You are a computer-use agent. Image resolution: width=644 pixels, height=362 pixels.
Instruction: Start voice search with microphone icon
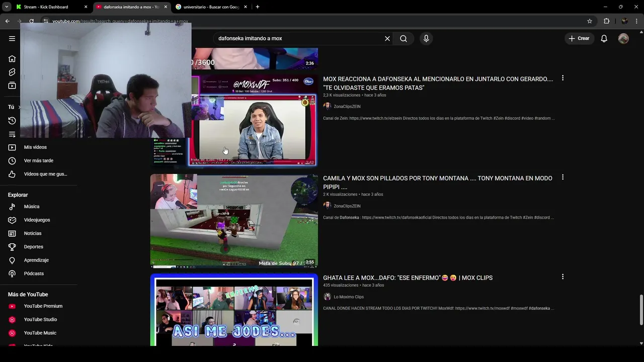[426, 39]
